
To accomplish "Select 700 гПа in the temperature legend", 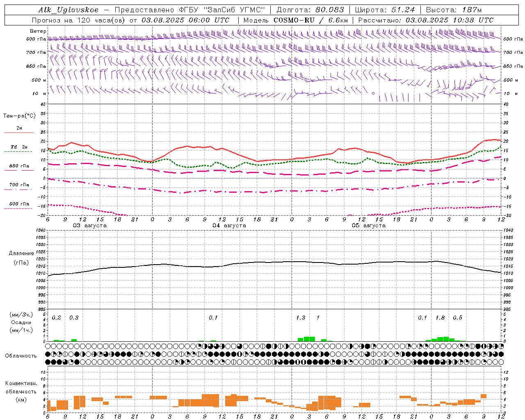I will (19, 185).
